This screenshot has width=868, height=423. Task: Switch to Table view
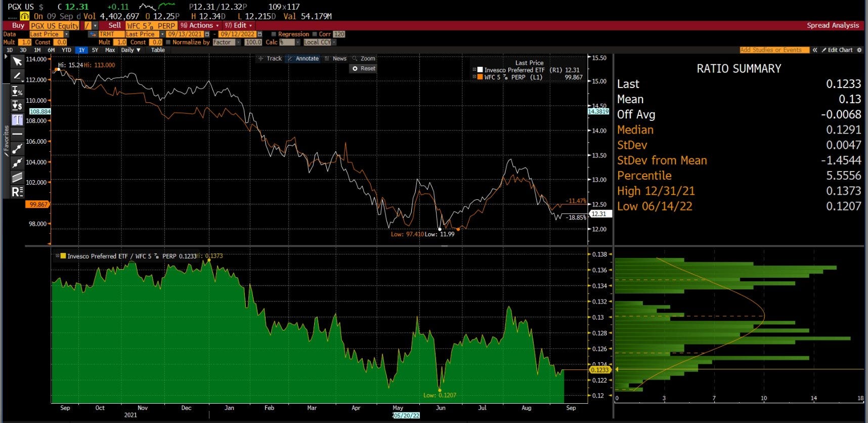coord(158,50)
